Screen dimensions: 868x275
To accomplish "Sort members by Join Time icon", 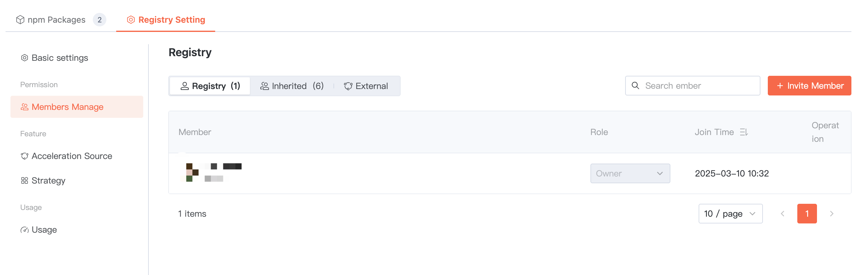I will (x=744, y=132).
